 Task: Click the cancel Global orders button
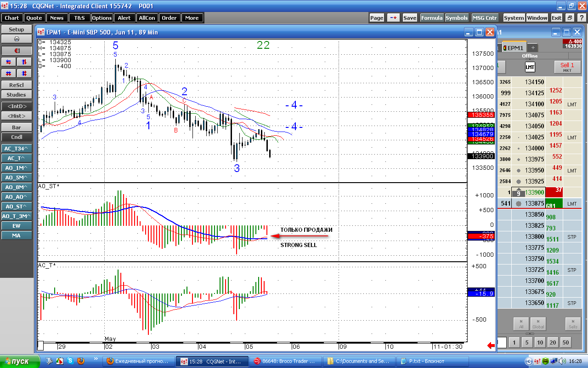click(x=538, y=324)
